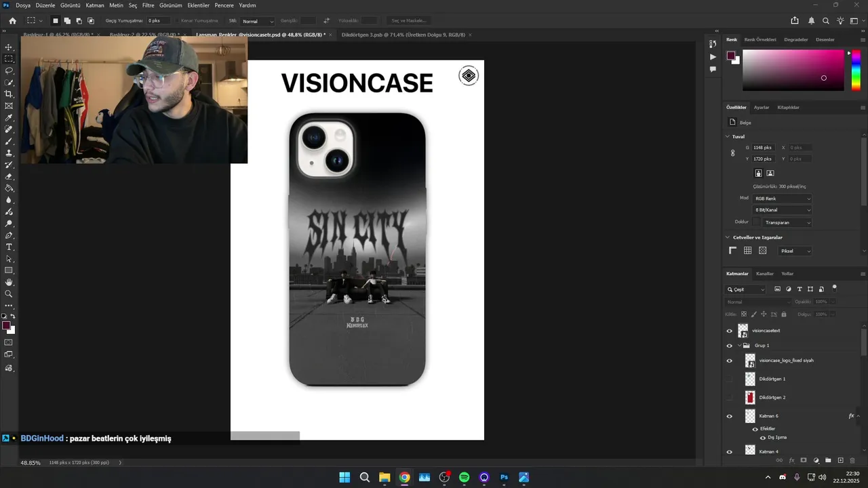Click the Geçiş Yumuşatma 0 pks field
The image size is (868, 488).
pos(159,21)
